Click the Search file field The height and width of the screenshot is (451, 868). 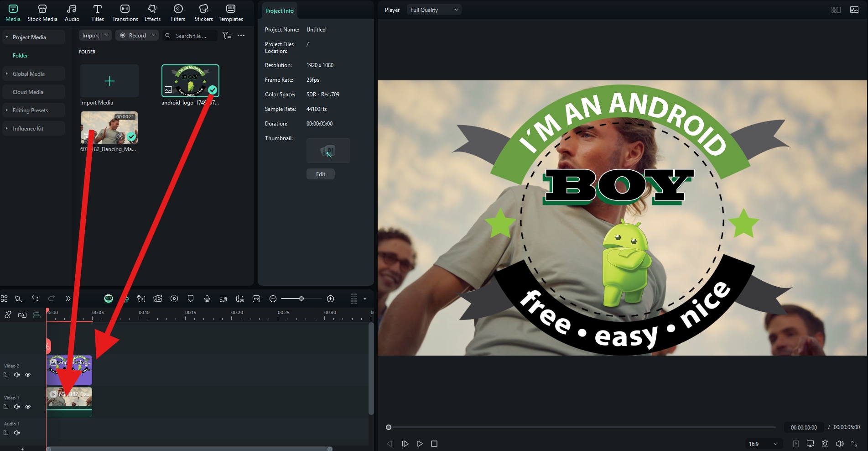[190, 36]
